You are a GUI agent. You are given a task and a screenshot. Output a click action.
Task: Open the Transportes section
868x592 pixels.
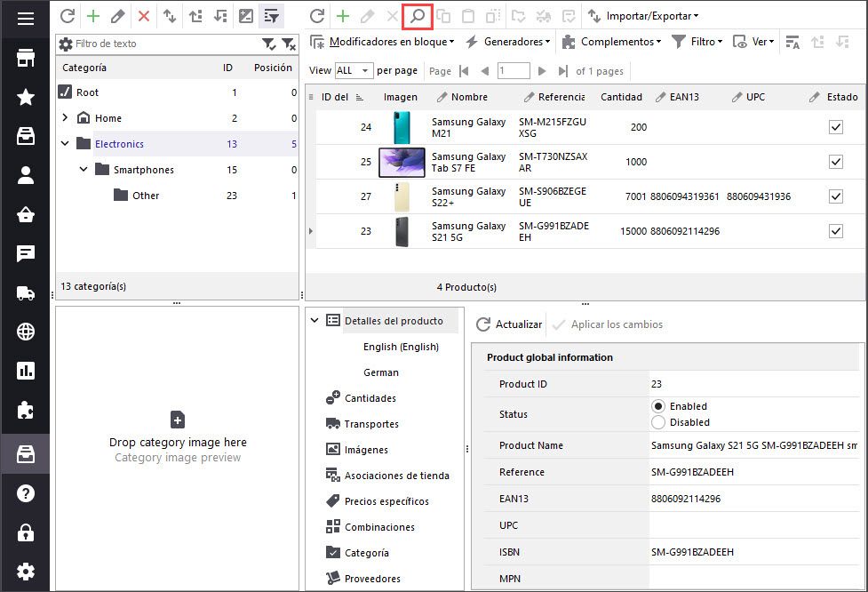click(x=370, y=424)
